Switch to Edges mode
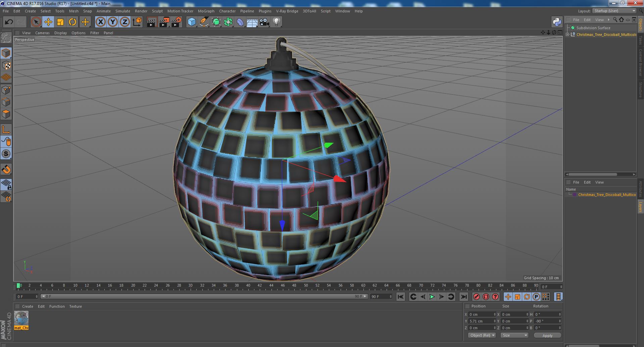This screenshot has width=644, height=347. pyautogui.click(x=6, y=102)
